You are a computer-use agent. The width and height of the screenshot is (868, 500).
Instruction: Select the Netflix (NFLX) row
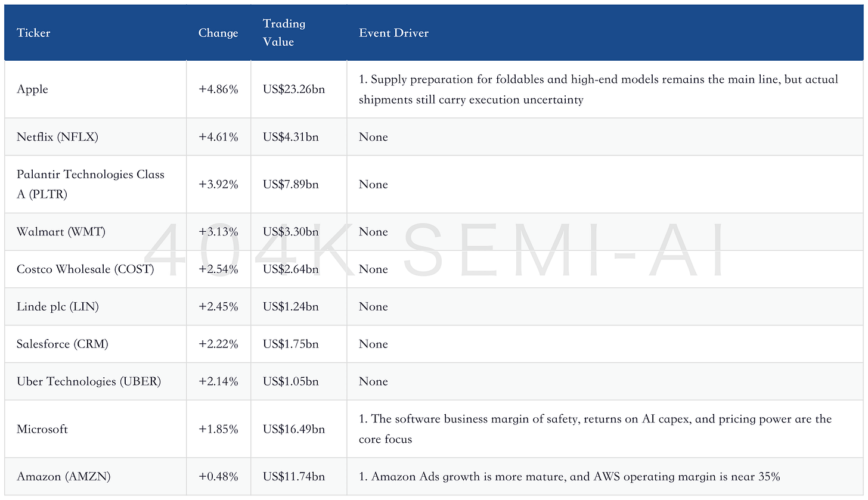tap(434, 137)
